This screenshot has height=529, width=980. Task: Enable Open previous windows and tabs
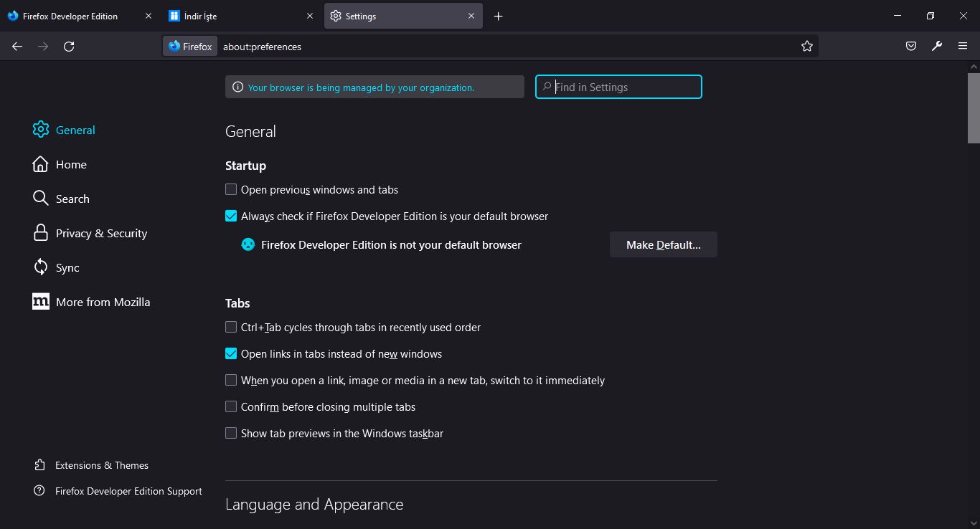(x=231, y=189)
